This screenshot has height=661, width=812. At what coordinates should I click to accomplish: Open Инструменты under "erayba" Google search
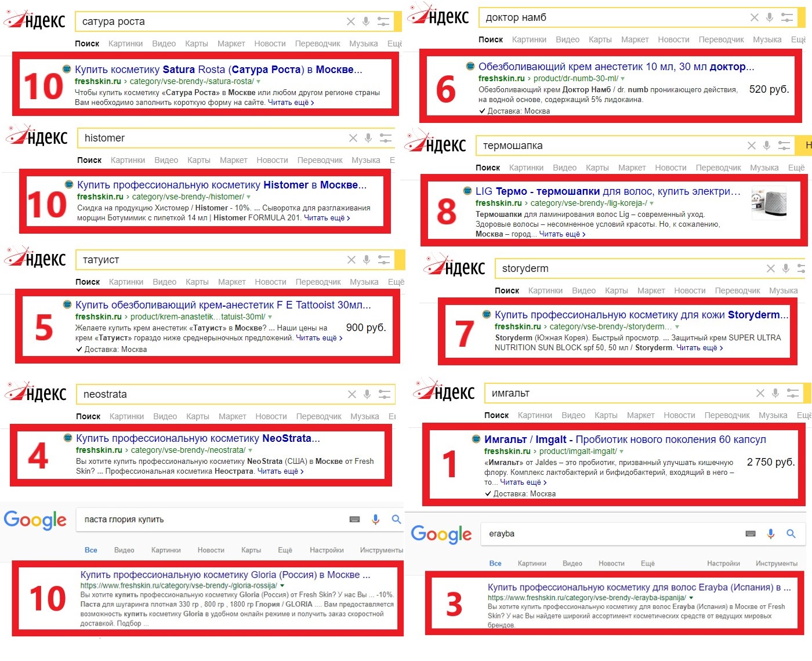pyautogui.click(x=777, y=564)
